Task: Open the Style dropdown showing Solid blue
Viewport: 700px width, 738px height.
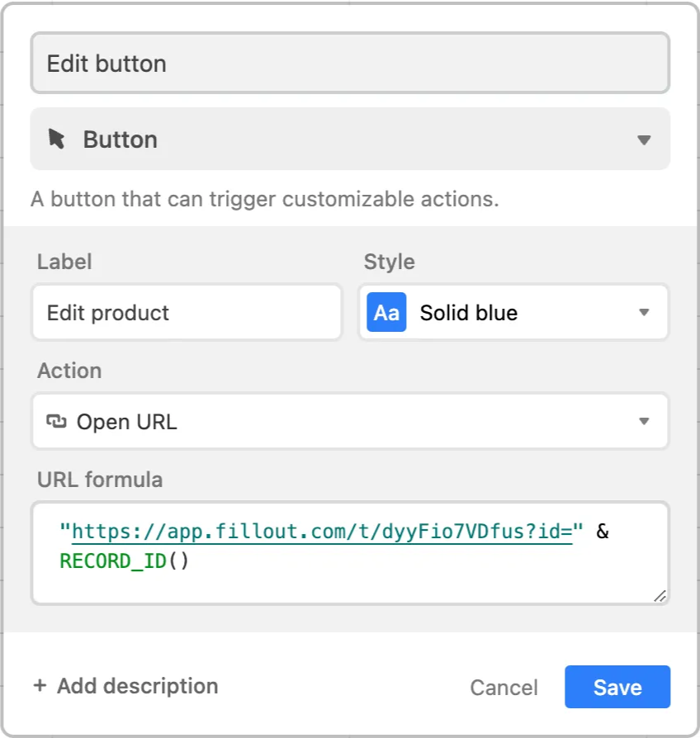Action: pyautogui.click(x=513, y=312)
